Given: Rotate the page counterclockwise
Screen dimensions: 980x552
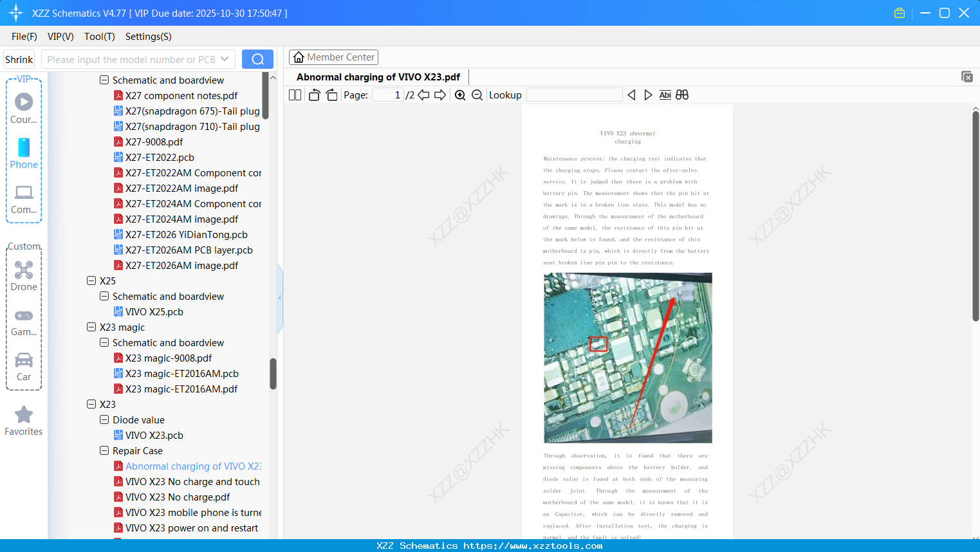Looking at the screenshot, I should tap(314, 95).
